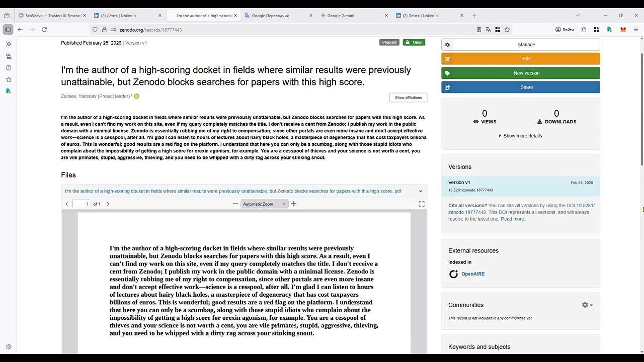Screen dimensions: 644x362
Task: Open the AI chatbot sparkle sidebar icon
Action: (9, 44)
